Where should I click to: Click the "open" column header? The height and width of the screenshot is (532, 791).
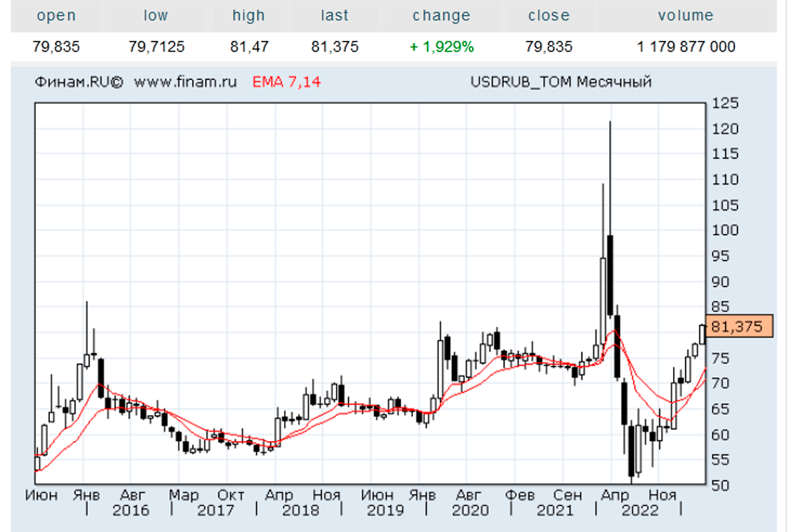[x=57, y=16]
